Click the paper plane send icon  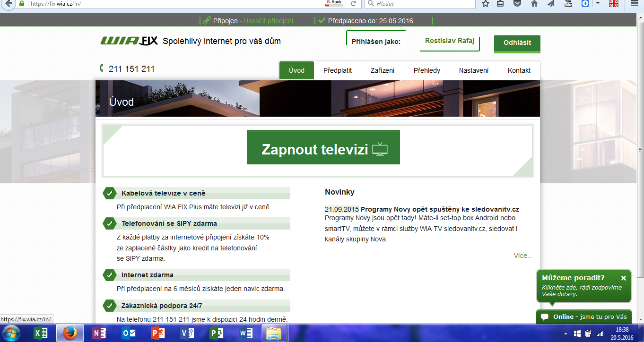(551, 4)
